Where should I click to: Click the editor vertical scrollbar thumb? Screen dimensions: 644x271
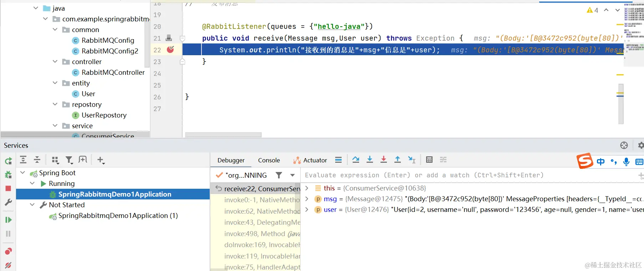point(621,104)
